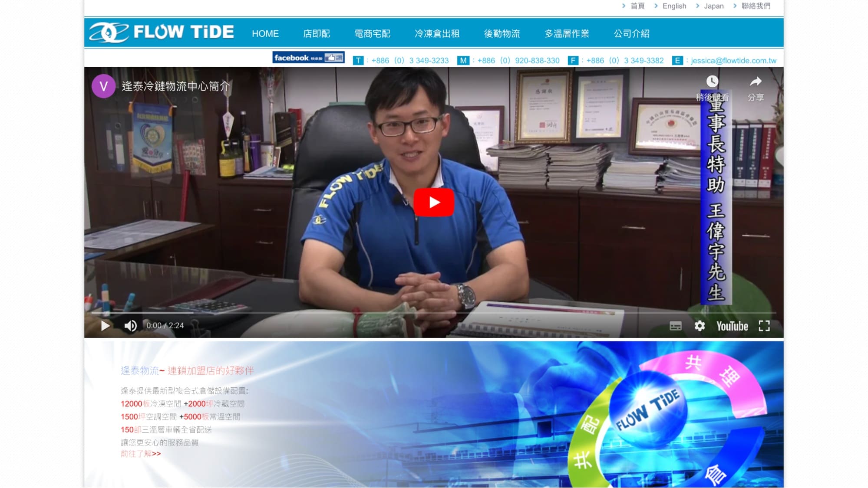This screenshot has height=488, width=868.
Task: Open the 公司介紹 menu item
Action: (631, 33)
